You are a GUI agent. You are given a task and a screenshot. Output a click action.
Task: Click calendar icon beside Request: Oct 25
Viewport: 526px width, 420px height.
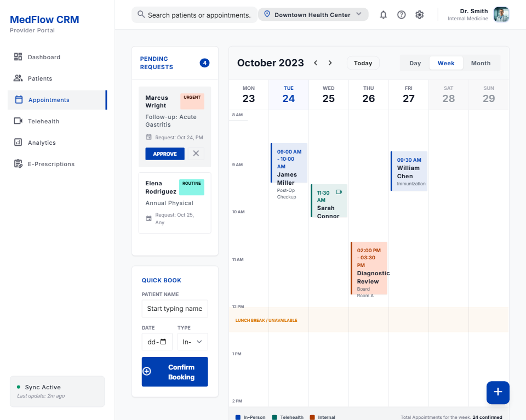pyautogui.click(x=148, y=219)
